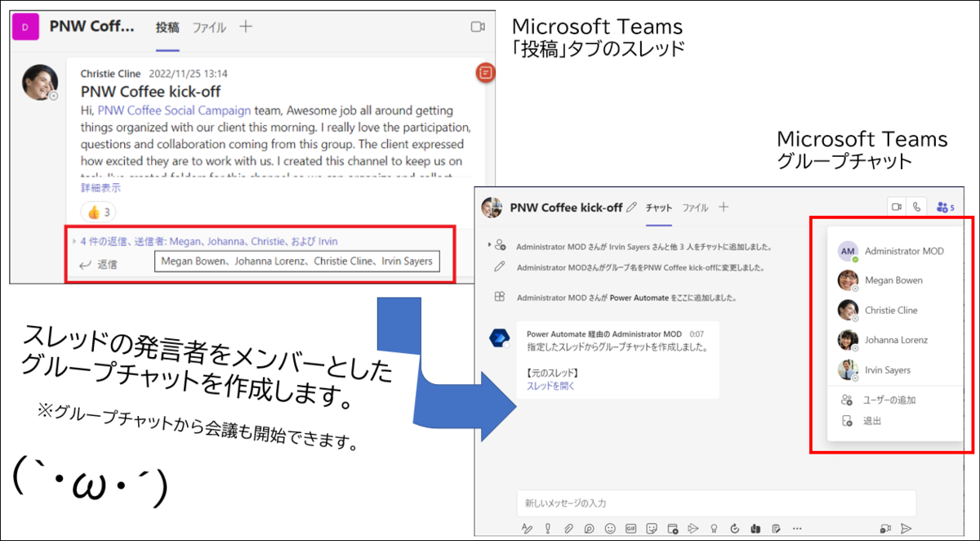Viewport: 980px width, 541px height.
Task: Open the participants icon showing 5
Action: [x=946, y=208]
